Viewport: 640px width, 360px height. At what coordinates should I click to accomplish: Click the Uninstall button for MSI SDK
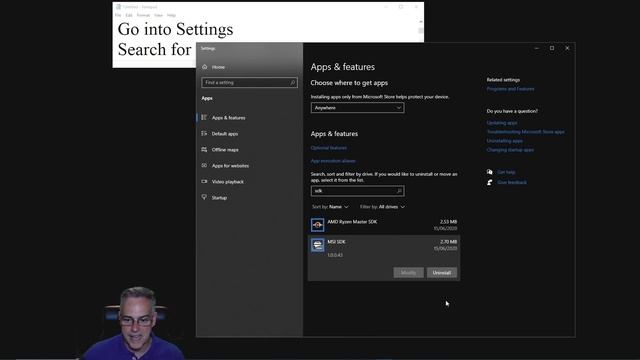point(442,273)
